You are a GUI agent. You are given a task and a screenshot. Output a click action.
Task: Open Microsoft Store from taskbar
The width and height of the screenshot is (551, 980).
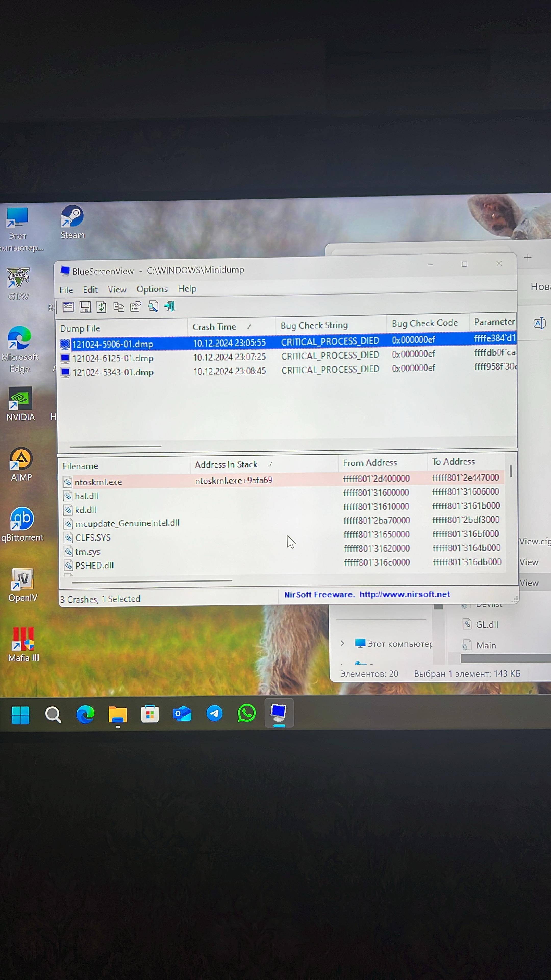(x=150, y=714)
